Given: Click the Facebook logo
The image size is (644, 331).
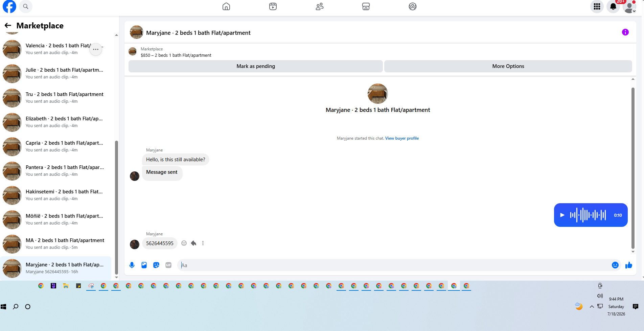Looking at the screenshot, I should coord(9,6).
